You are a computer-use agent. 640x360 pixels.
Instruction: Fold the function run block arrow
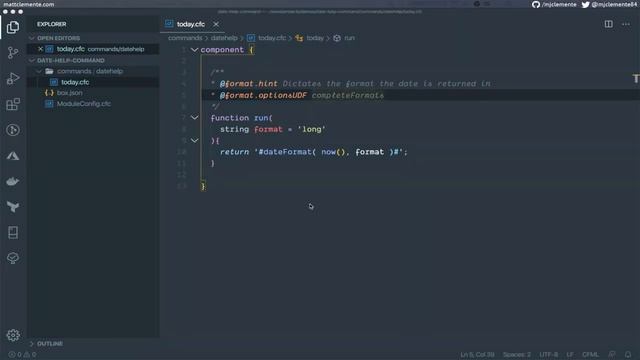194,118
